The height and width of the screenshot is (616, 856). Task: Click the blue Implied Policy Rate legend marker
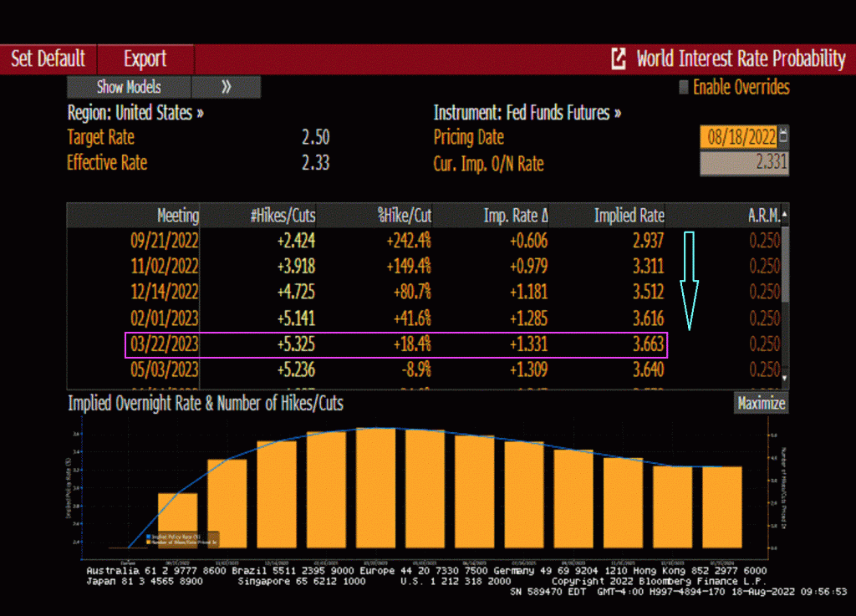(149, 536)
